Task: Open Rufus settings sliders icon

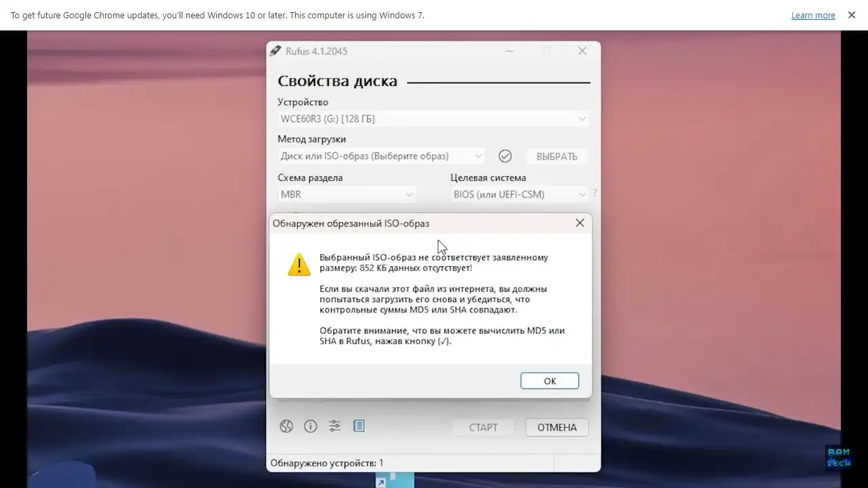Action: (x=334, y=426)
